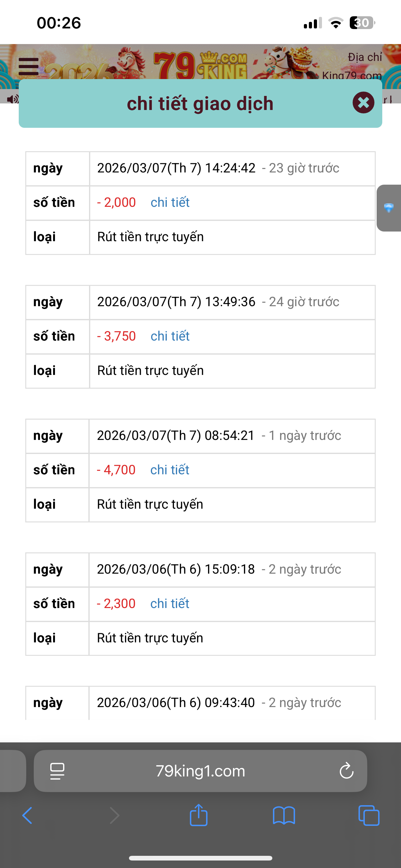Tap the Safari forward arrow
The width and height of the screenshot is (401, 868).
pos(115,816)
